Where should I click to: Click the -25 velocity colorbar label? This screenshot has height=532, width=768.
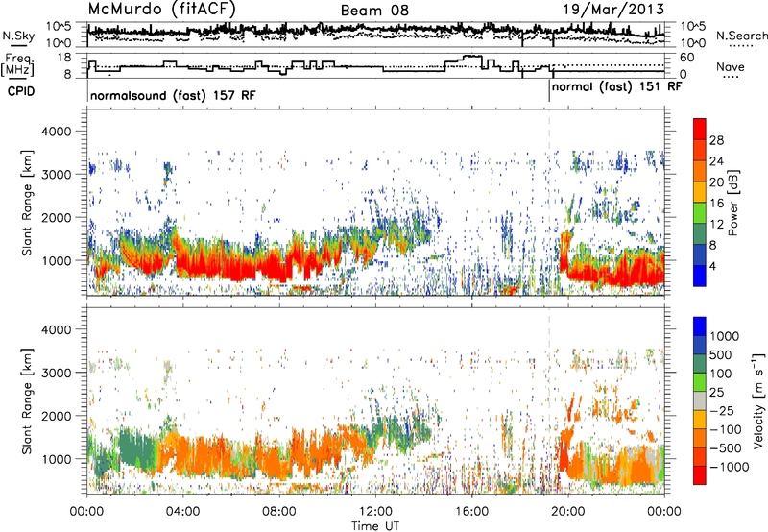[723, 411]
